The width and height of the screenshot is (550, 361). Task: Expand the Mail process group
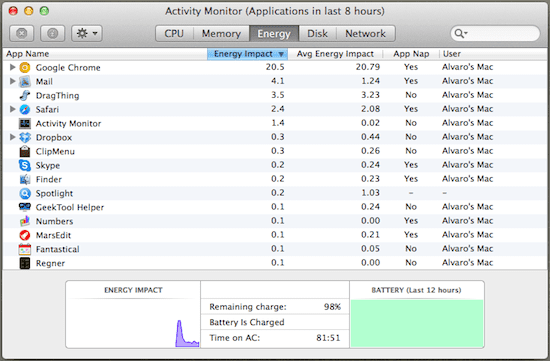tap(13, 81)
